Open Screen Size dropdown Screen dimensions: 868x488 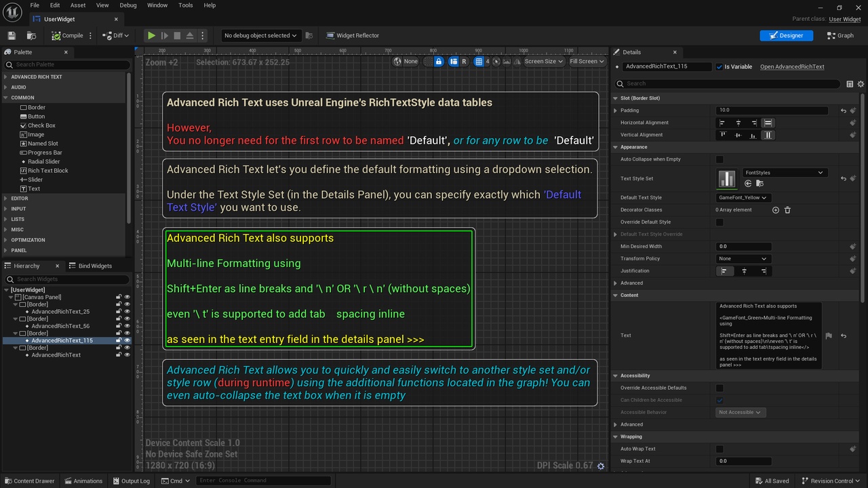[x=544, y=61]
